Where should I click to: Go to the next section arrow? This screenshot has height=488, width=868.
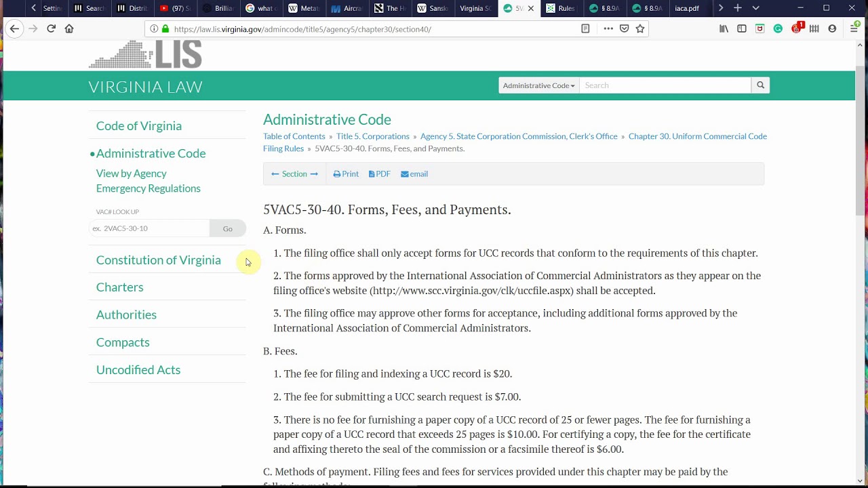314,174
